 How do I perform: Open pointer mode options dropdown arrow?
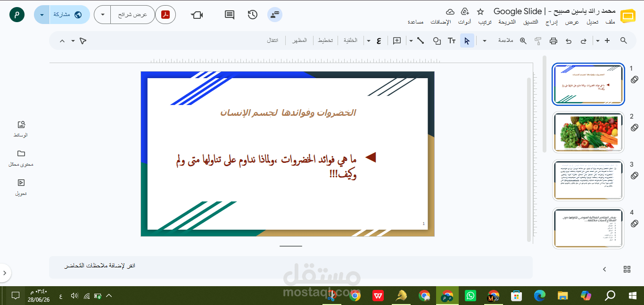(x=73, y=41)
